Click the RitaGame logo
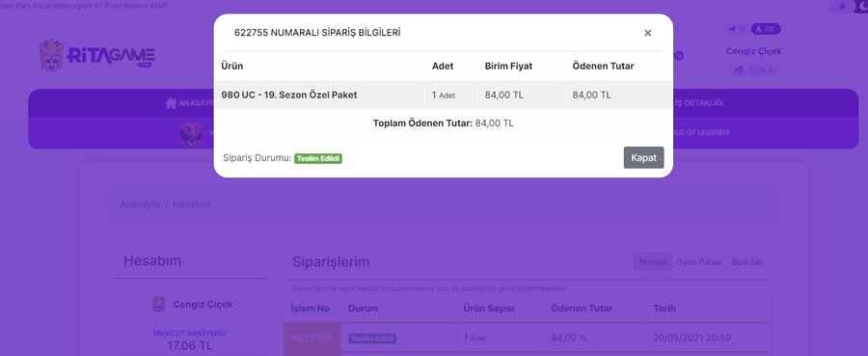Viewport: 868px width, 356px height. pos(97,55)
